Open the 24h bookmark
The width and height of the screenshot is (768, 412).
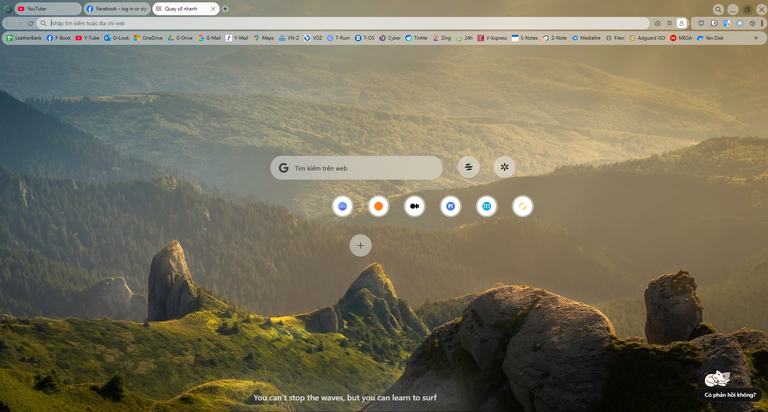coord(464,38)
